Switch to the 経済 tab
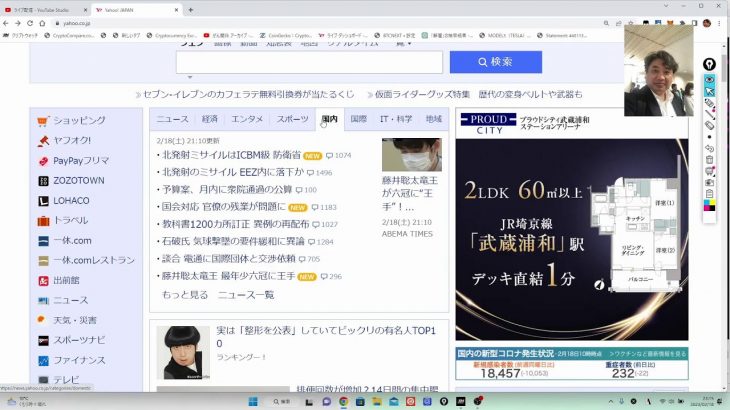 pyautogui.click(x=210, y=119)
